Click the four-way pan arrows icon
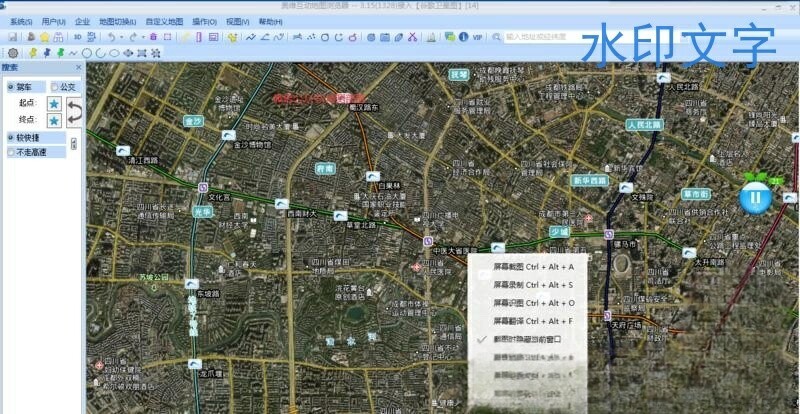Image resolution: width=800 pixels, height=414 pixels. pos(128,53)
